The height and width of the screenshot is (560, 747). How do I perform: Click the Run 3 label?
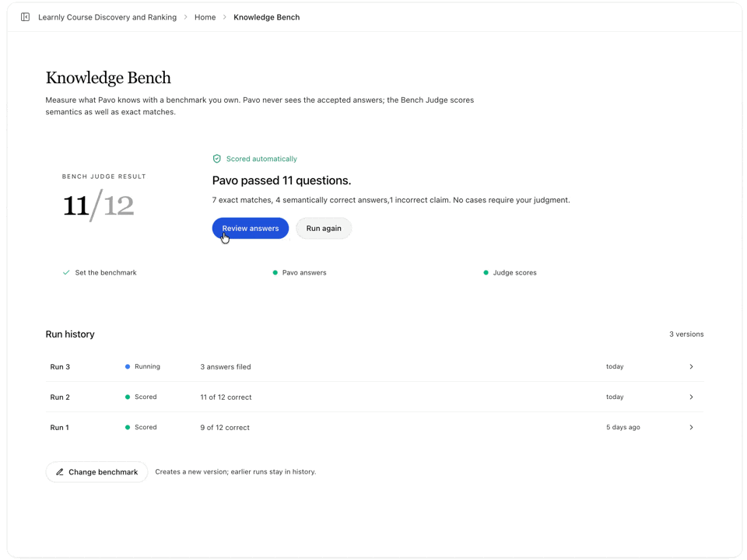point(60,366)
